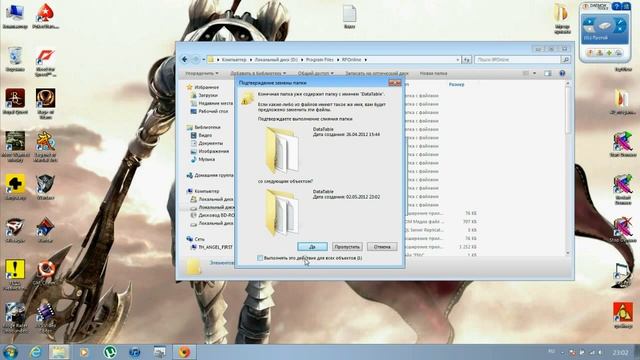Open the Need for Speed desktop shortcut
Image resolution: width=640 pixels, height=360 pixels.
46,62
